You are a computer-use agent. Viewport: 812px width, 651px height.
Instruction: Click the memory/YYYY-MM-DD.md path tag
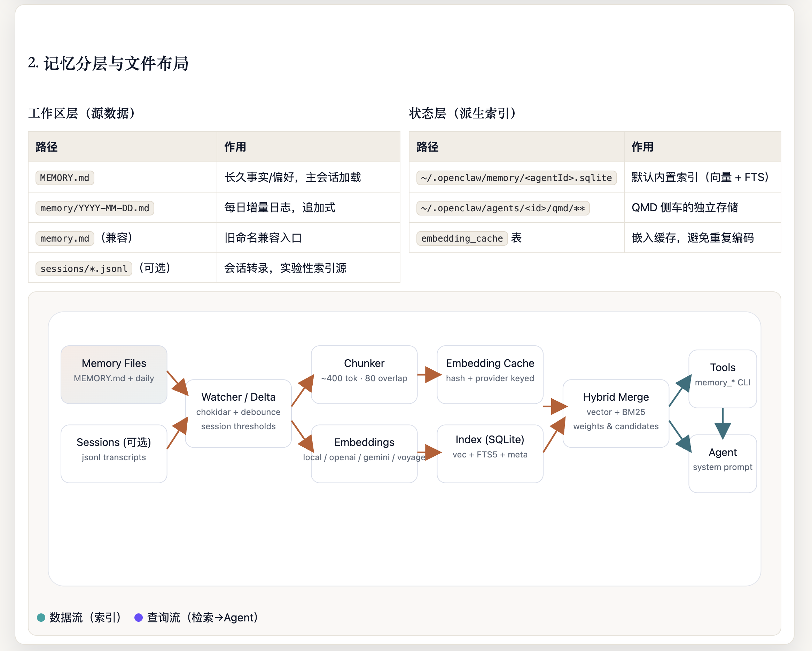coord(94,208)
